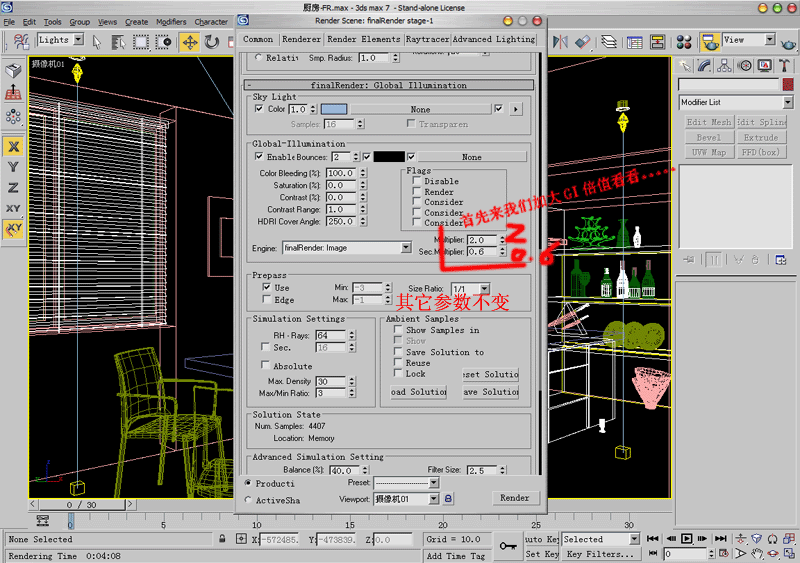Restrict axis to X constraint
800x563 pixels.
click(x=13, y=145)
